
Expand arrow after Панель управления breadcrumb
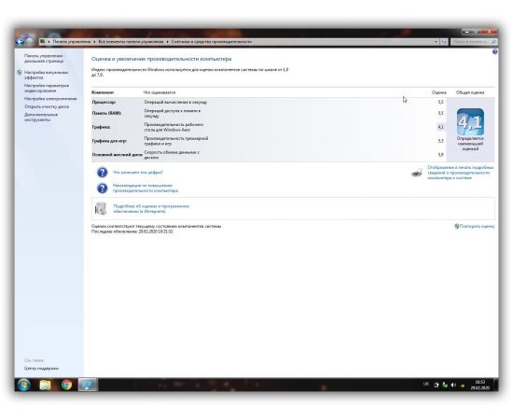pos(94,42)
